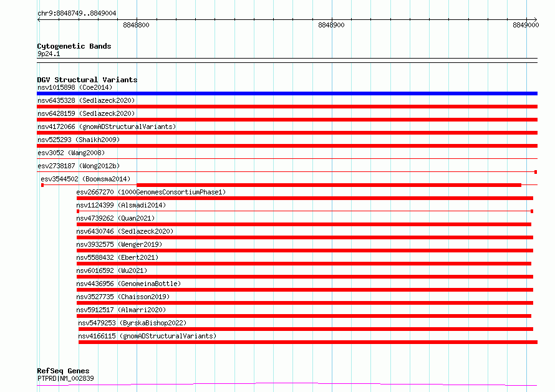Open the Cytogenetic Bands track heading
555x392 pixels.
click(x=74, y=46)
